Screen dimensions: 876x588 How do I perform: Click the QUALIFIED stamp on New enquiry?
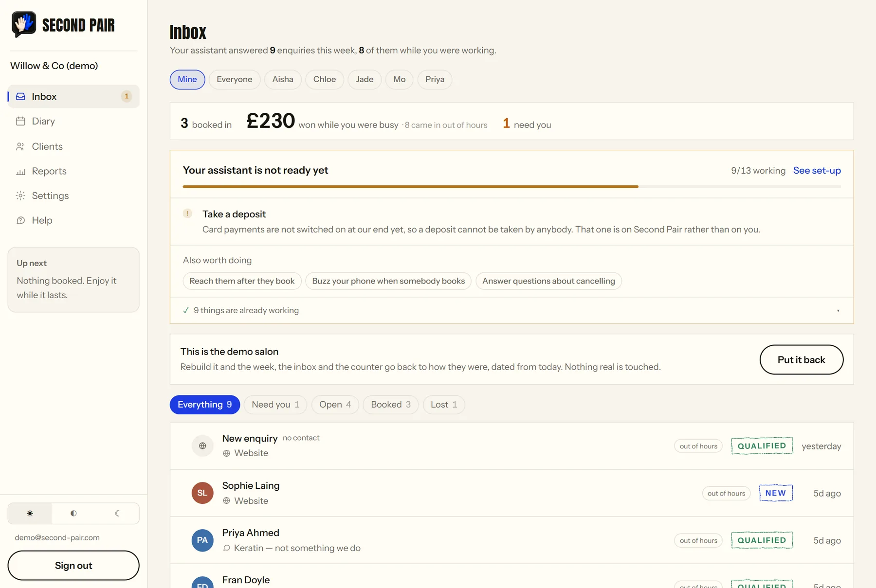[762, 446]
